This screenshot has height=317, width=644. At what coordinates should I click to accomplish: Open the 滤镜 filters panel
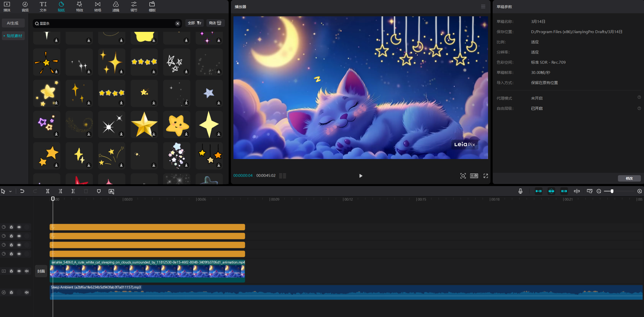(116, 7)
